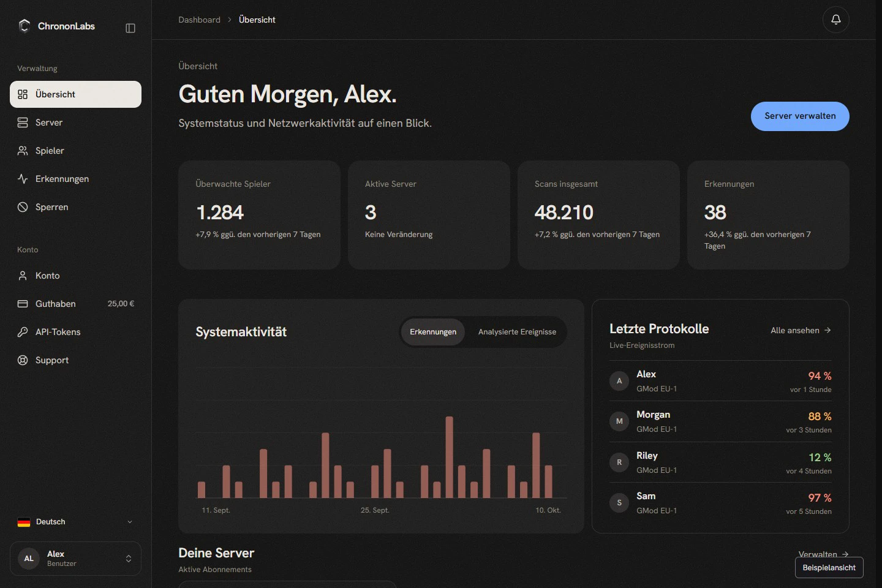Screen dimensions: 882x588
Task: Click the tallest bar in Systemaktivität chart
Action: point(449,457)
